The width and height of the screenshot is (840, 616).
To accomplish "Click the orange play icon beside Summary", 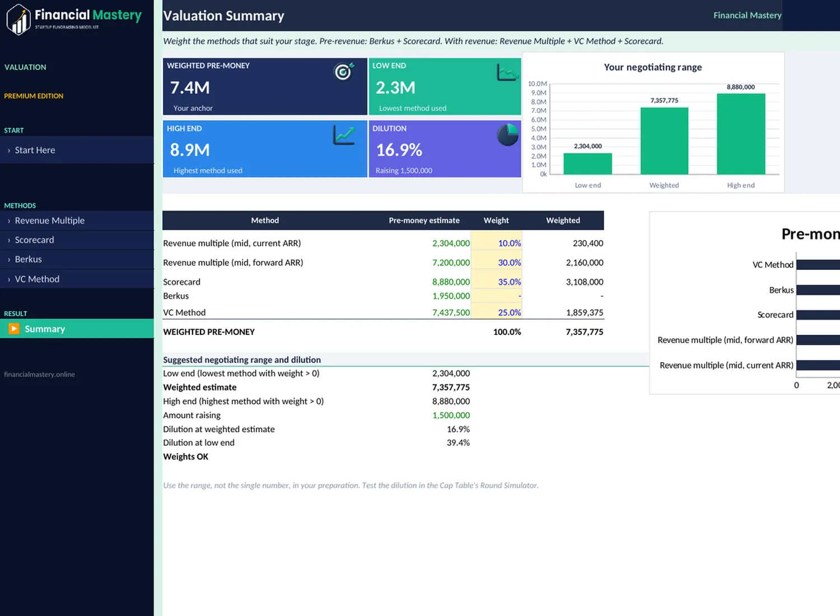I will tap(14, 329).
